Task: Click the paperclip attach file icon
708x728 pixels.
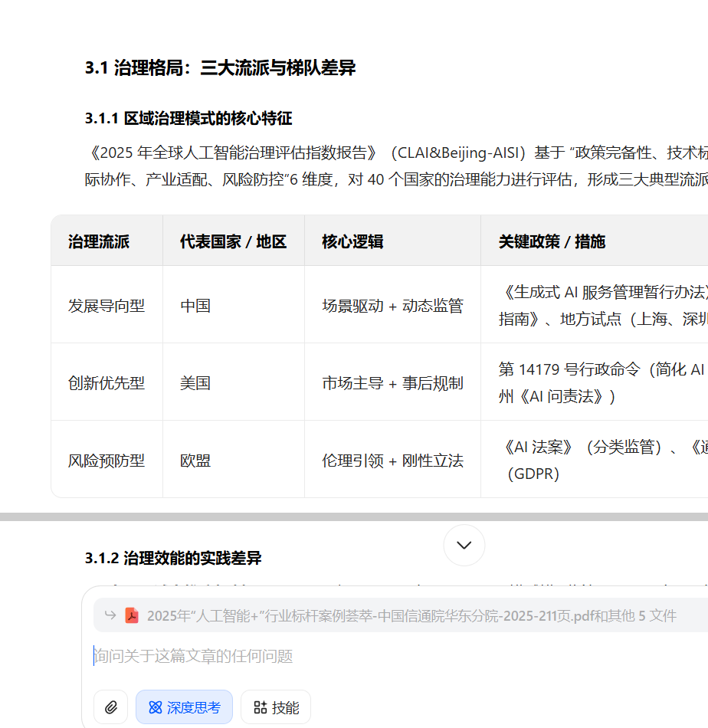Action: [111, 707]
